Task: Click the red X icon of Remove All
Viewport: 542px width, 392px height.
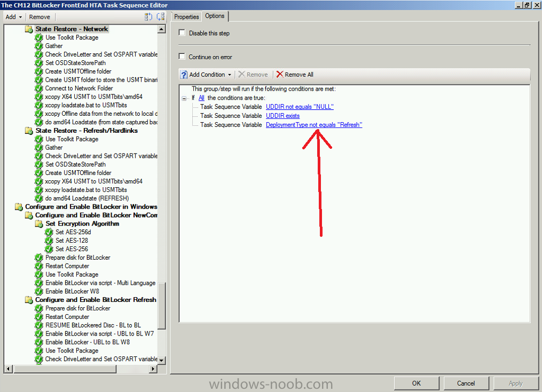Action: [280, 74]
